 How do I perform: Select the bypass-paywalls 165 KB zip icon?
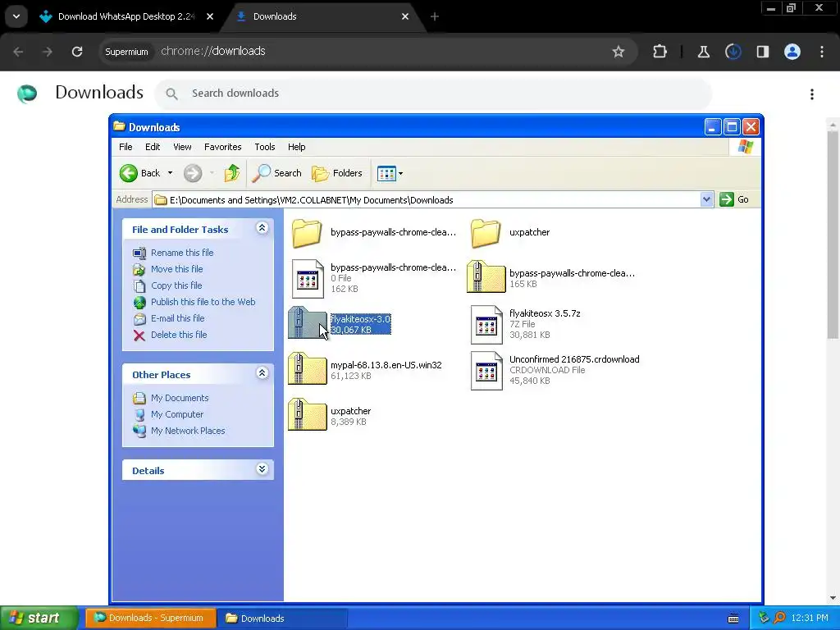[486, 277]
